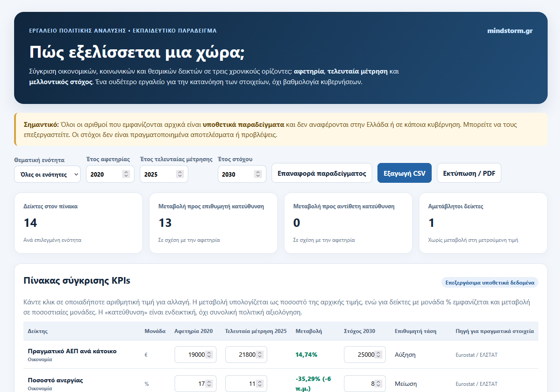Edit the unemployment latest value 11
Image resolution: width=560 pixels, height=392 pixels.
(246, 384)
